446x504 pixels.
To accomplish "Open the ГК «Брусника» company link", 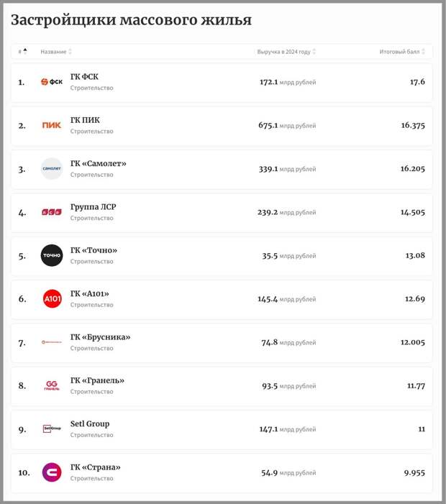I will (x=100, y=337).
